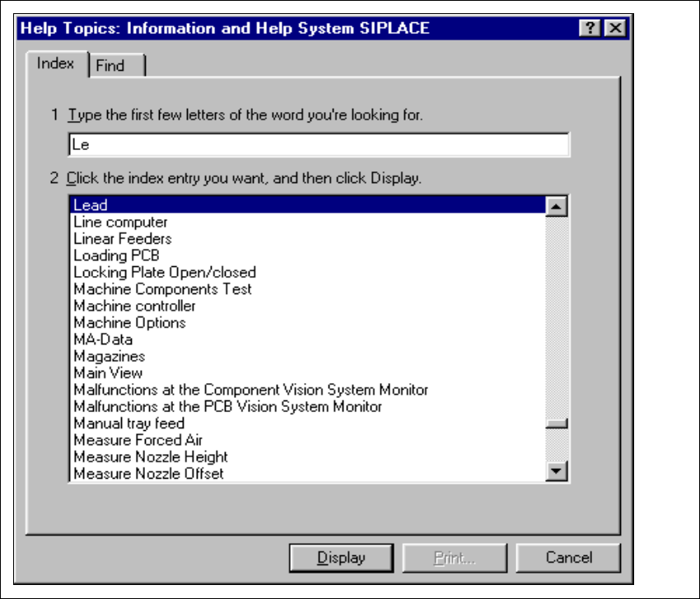Select 'Malfunctions at the Component Vision System Monitor'
Image resolution: width=700 pixels, height=599 pixels.
tap(308, 390)
